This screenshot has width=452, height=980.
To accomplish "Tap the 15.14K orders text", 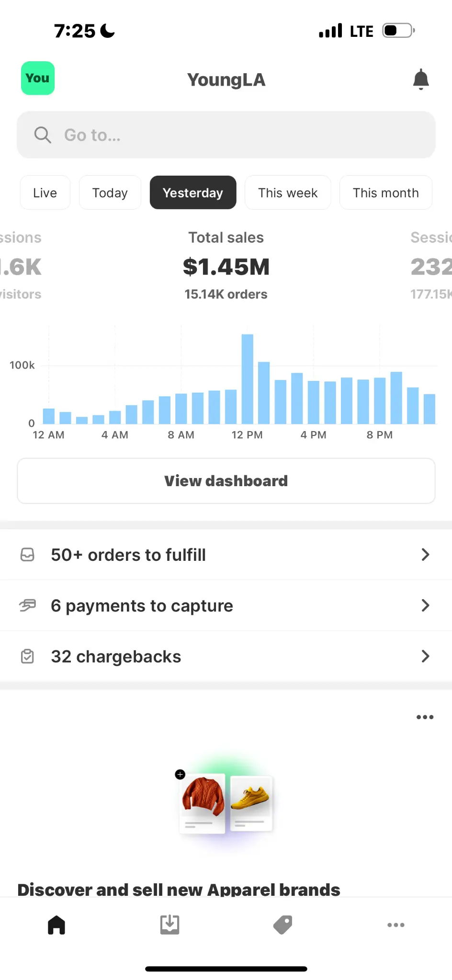I will [226, 294].
